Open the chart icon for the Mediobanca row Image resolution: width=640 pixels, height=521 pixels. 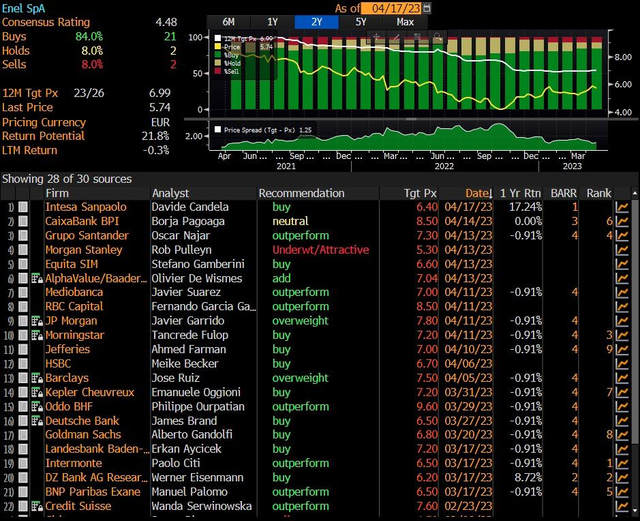(x=622, y=292)
